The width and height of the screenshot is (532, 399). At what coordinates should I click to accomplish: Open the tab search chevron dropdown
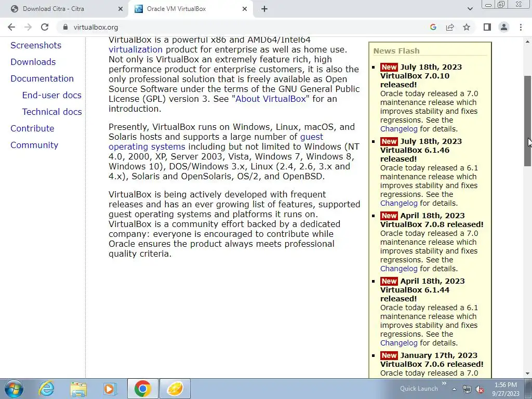[x=470, y=9]
